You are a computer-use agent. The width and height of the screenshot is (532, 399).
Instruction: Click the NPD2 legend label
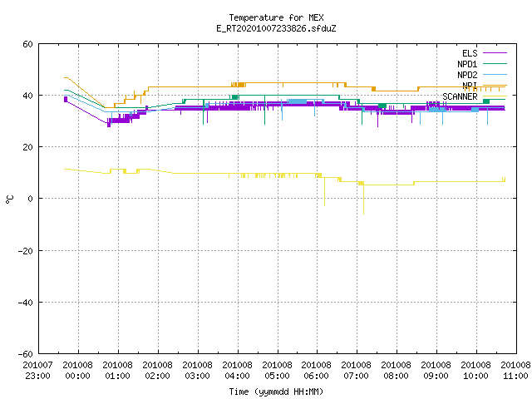pyautogui.click(x=467, y=75)
